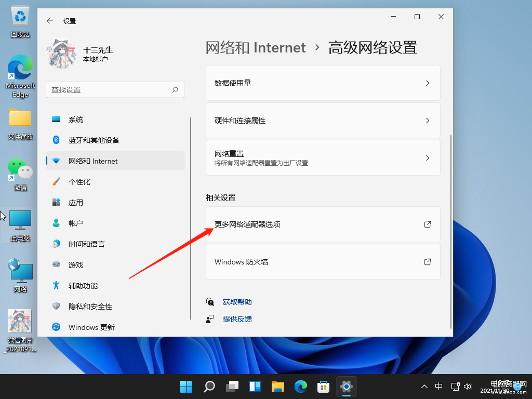Open 隐私和安全性 settings category
532x399 pixels.
[115, 307]
